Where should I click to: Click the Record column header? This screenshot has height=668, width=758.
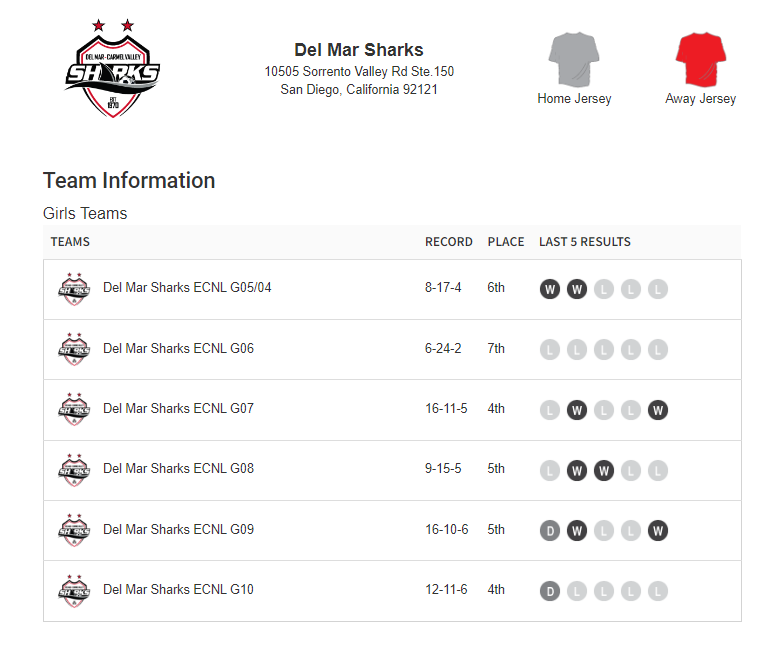pyautogui.click(x=448, y=242)
